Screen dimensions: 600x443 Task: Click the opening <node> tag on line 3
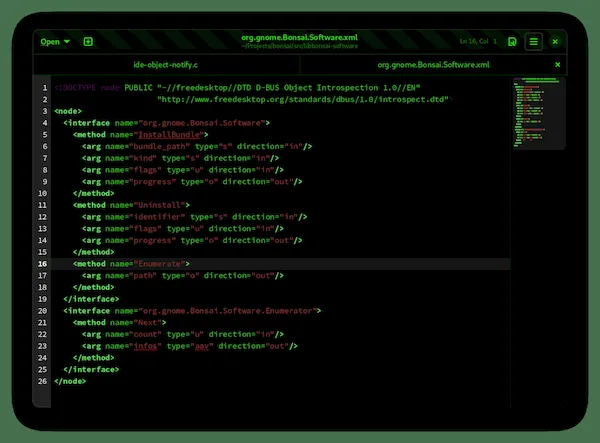click(68, 111)
